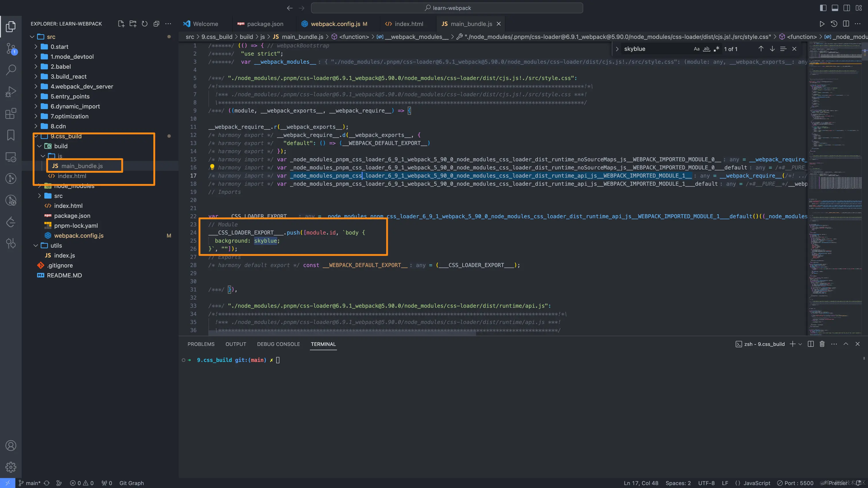
Task: Click New File icon in Explorer header
Action: pyautogui.click(x=121, y=24)
